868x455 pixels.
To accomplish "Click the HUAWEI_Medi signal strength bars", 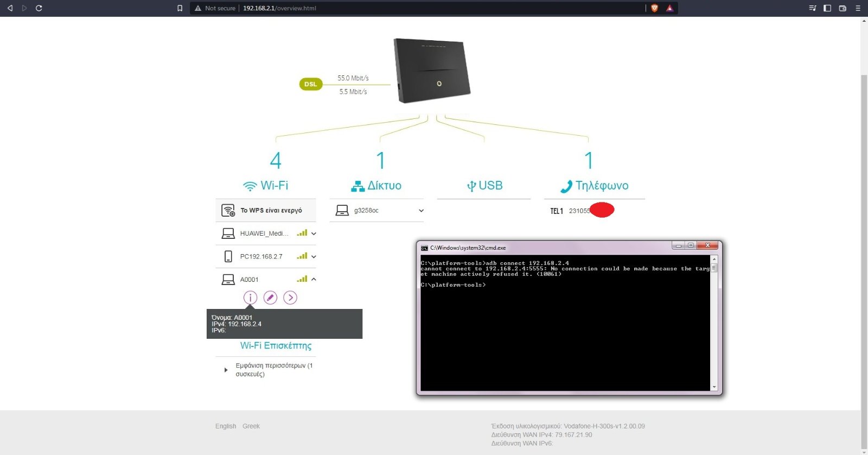I will click(302, 233).
